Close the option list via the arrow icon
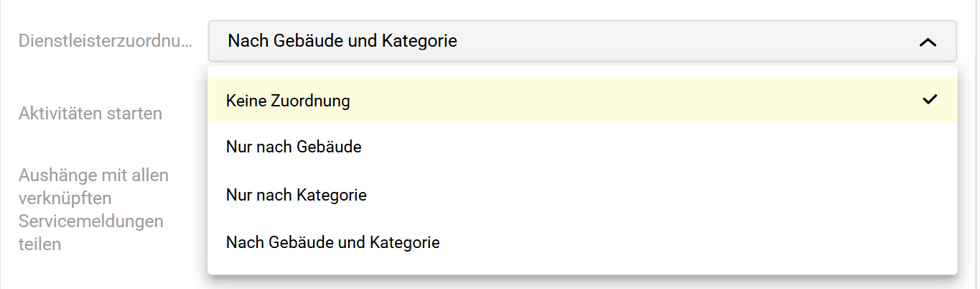This screenshot has width=980, height=289. (928, 42)
